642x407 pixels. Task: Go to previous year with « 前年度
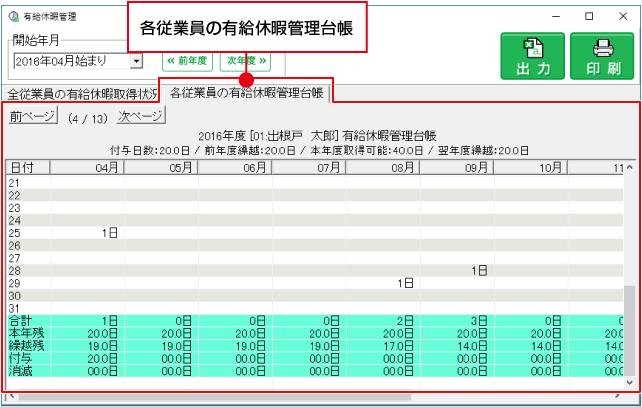coord(188,61)
